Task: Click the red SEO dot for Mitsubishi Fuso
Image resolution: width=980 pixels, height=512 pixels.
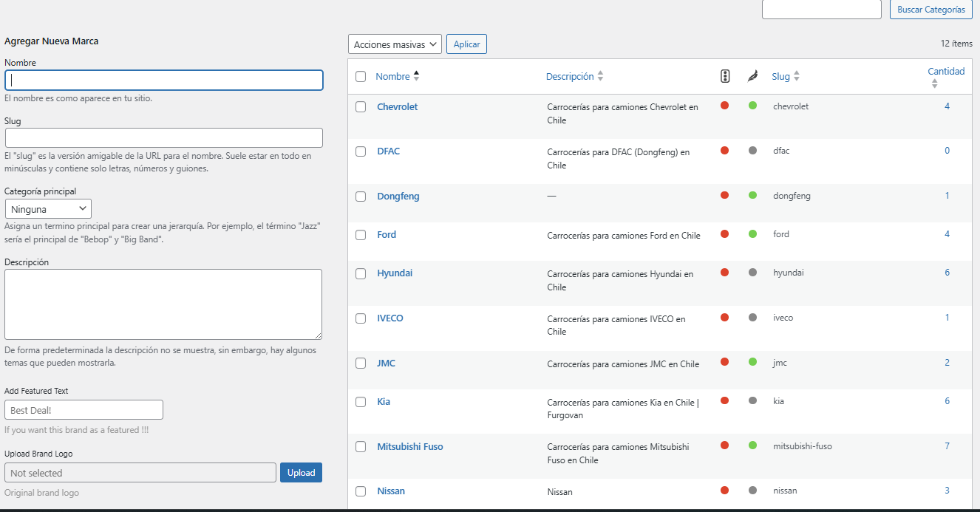Action: 724,446
